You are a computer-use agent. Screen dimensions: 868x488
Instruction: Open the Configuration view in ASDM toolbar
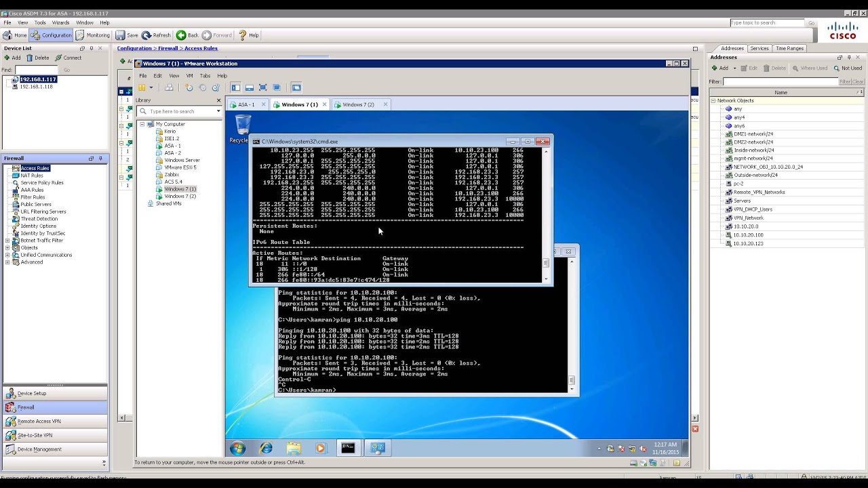(51, 35)
